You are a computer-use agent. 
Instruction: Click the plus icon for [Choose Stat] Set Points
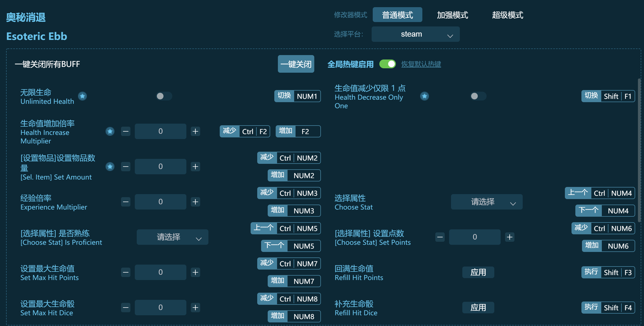click(x=509, y=237)
